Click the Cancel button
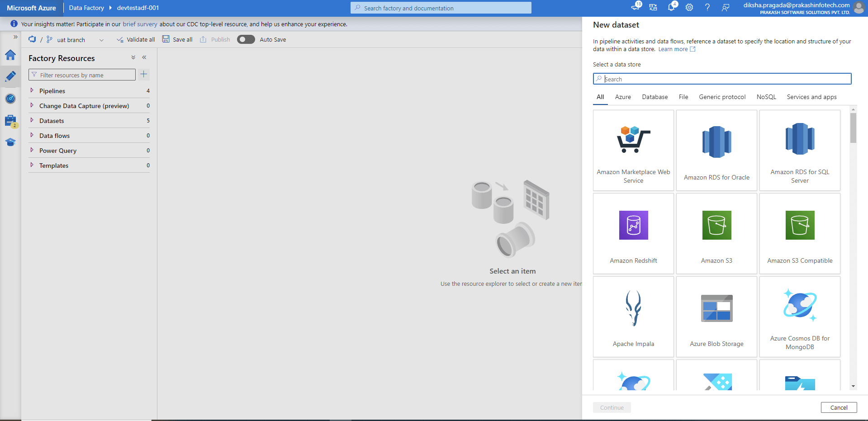 [x=839, y=407]
